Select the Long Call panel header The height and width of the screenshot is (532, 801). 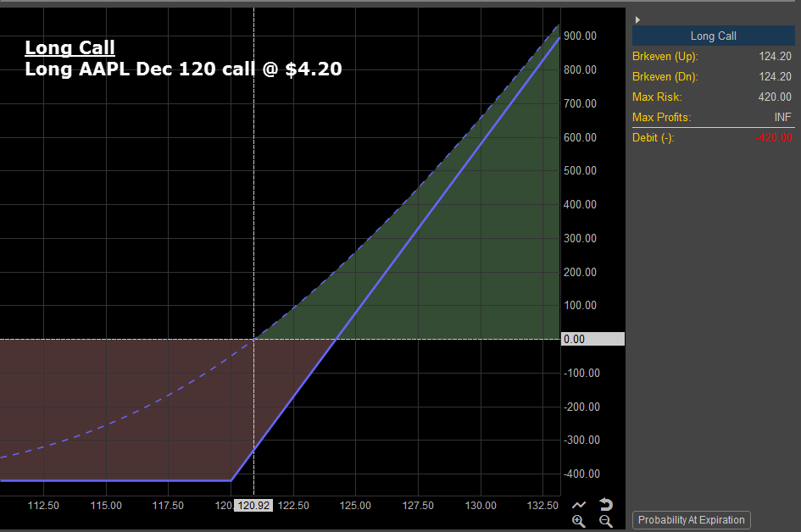click(x=713, y=36)
